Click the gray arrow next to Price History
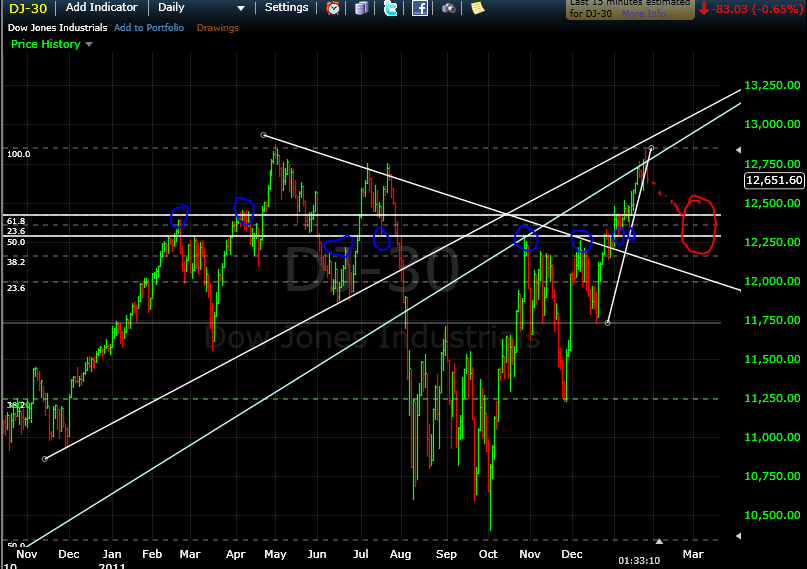This screenshot has width=807, height=569. [x=89, y=45]
